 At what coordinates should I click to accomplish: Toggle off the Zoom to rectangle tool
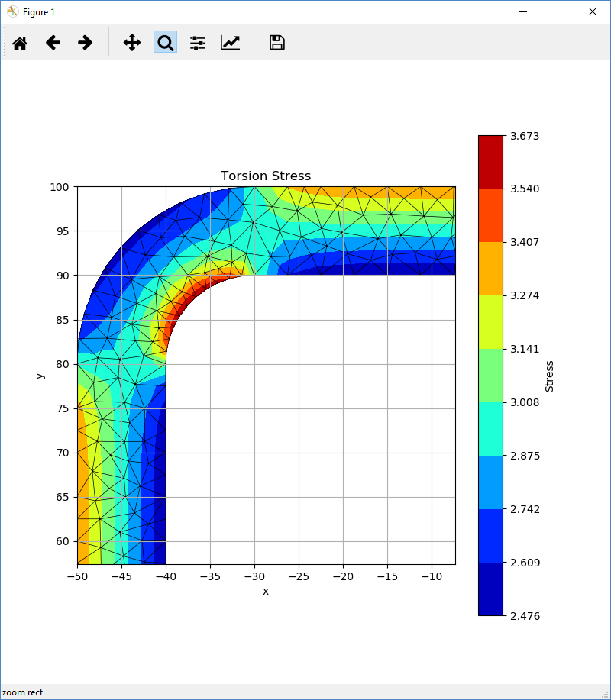coord(165,43)
